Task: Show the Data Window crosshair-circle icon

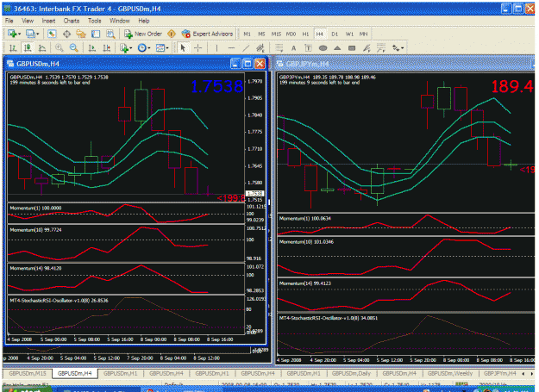Action: tap(66, 34)
